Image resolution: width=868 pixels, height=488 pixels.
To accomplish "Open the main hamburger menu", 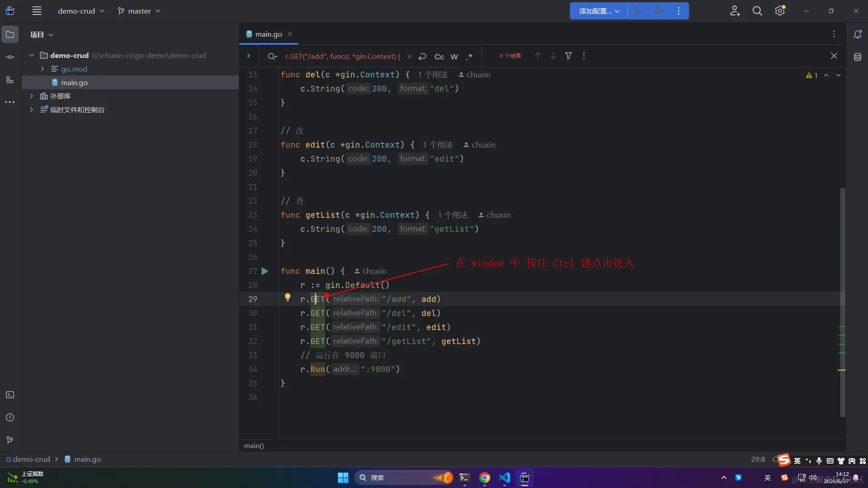I will click(37, 11).
